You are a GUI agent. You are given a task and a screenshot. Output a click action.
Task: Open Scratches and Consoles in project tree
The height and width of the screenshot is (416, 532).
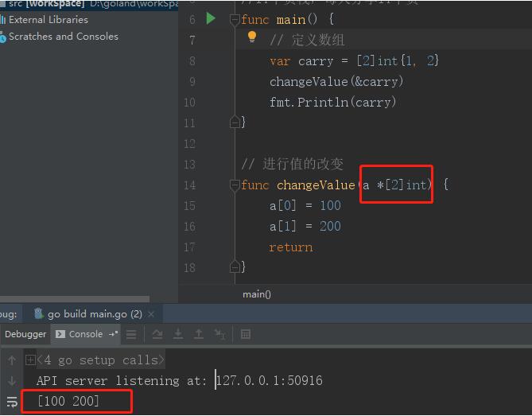(x=63, y=37)
